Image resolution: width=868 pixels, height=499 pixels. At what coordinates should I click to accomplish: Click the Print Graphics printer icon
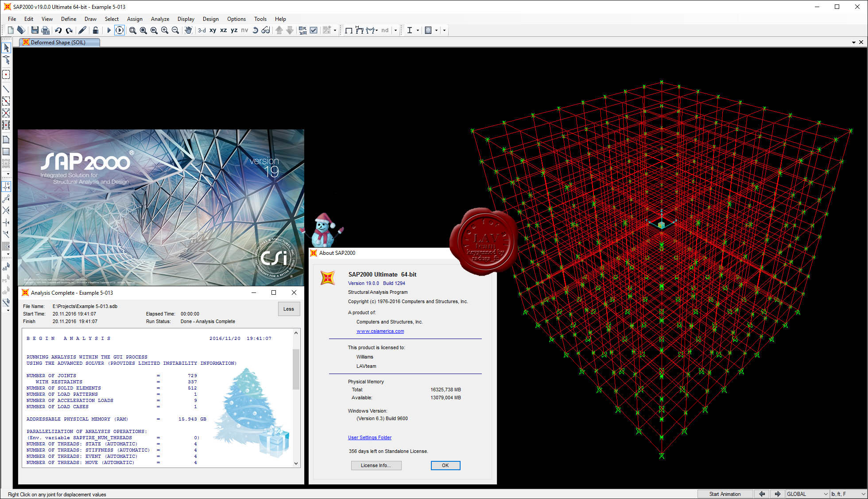tap(45, 30)
